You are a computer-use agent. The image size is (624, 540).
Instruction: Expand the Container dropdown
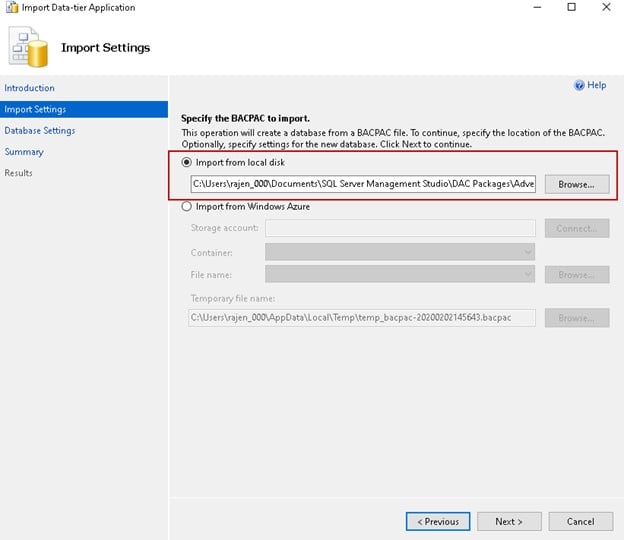click(400, 252)
